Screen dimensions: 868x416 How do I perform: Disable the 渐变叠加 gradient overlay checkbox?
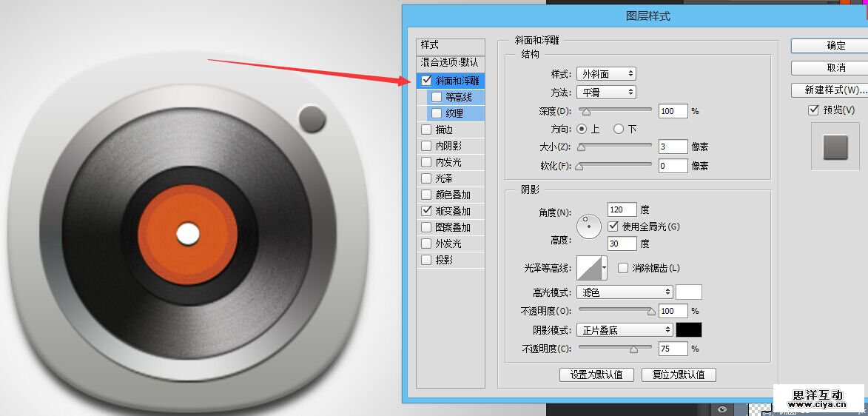[x=426, y=211]
